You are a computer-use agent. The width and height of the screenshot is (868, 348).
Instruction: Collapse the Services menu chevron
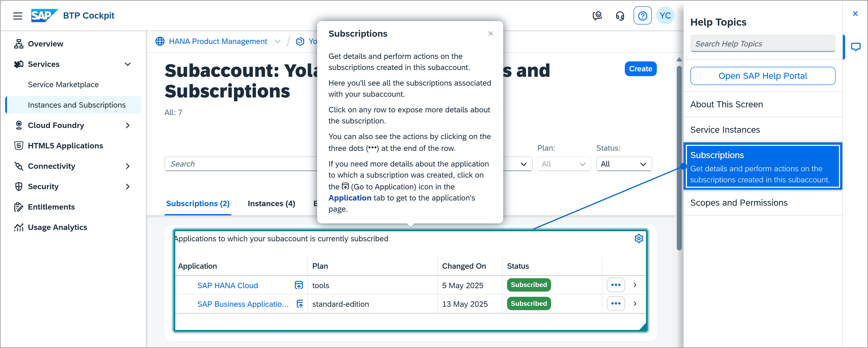click(127, 64)
